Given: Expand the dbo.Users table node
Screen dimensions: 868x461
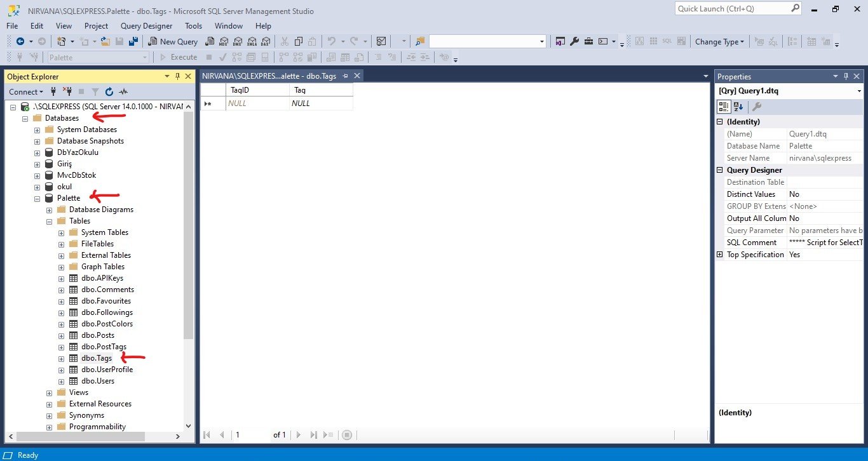Looking at the screenshot, I should tap(62, 381).
